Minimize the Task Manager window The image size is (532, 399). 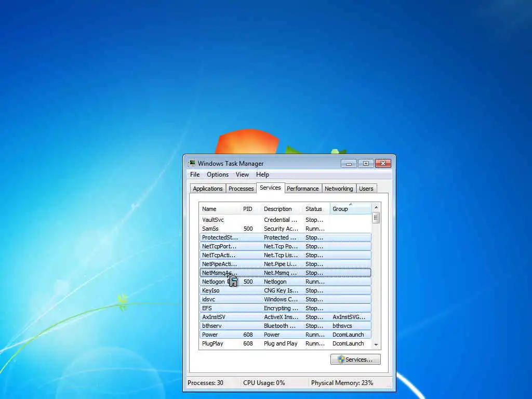point(349,164)
